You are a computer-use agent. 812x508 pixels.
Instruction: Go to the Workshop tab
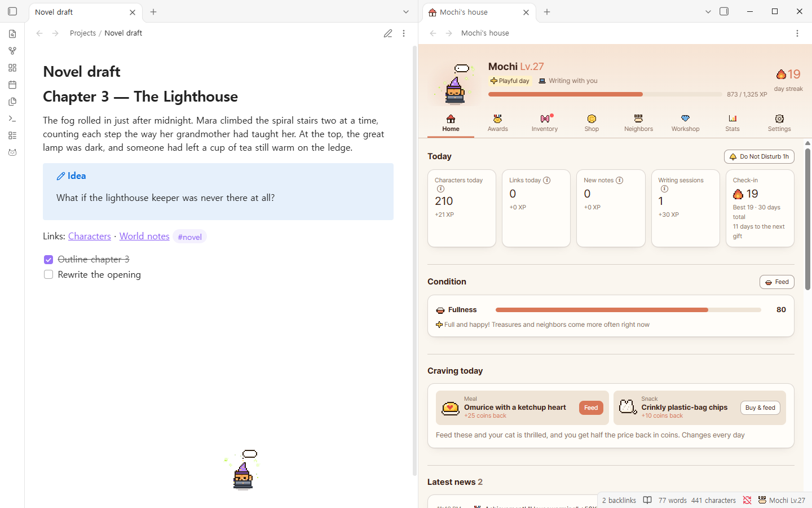685,123
